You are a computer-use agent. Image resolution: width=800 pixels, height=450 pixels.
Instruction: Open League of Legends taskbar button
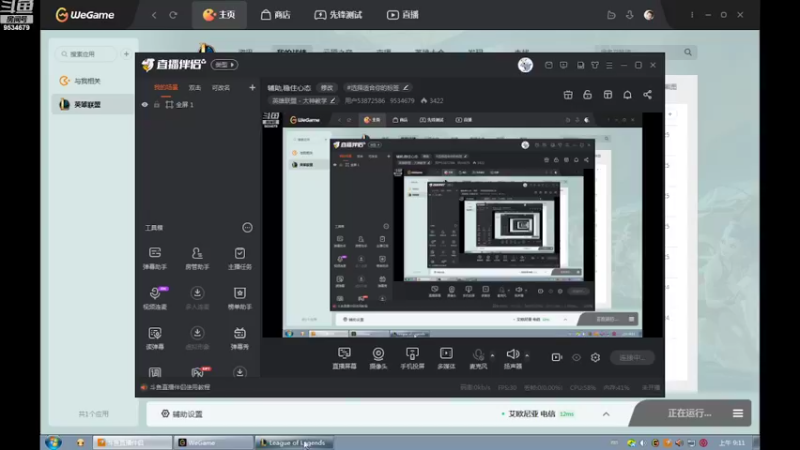pyautogui.click(x=294, y=442)
